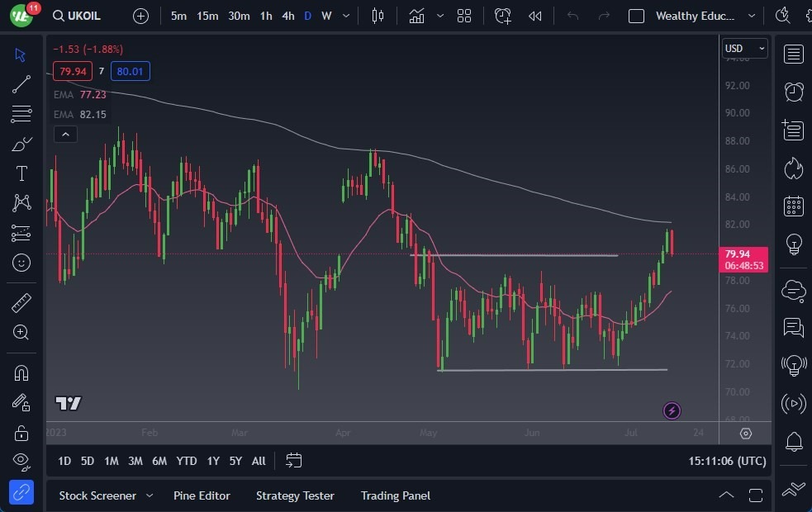Viewport: 812px width, 512px height.
Task: Pick the ruler measure tool
Action: click(x=21, y=303)
